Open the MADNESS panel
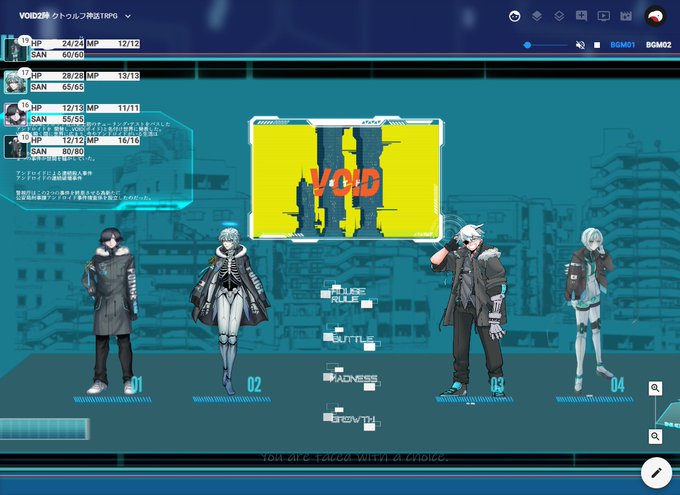The height and width of the screenshot is (495, 680). tap(352, 378)
